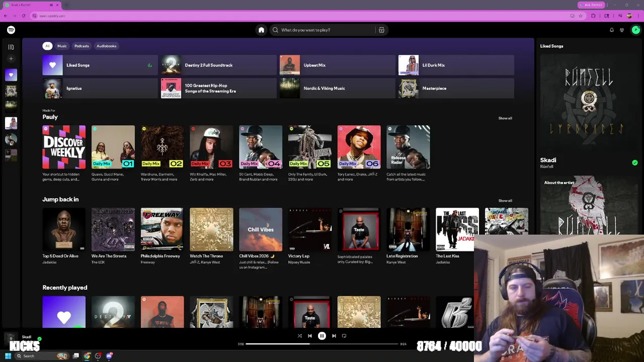
Task: Open the Discover Weekly cover
Action: coord(64,147)
